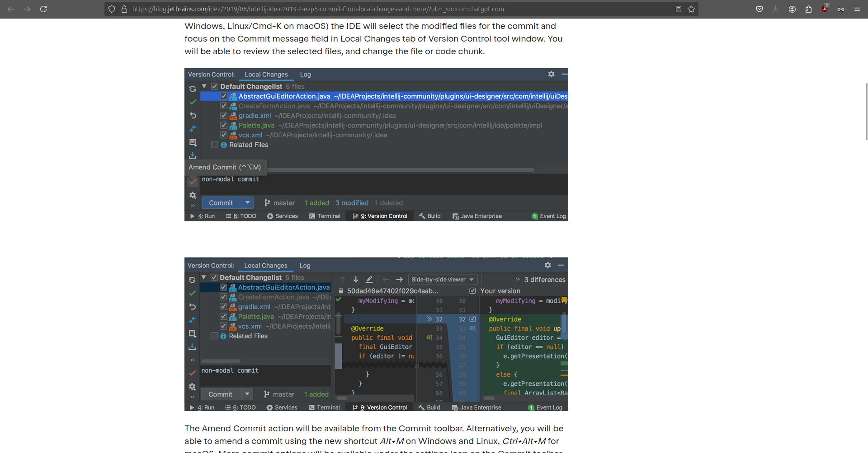Click Refresh icon in first Version Control panel
The height and width of the screenshot is (453, 868).
193,89
